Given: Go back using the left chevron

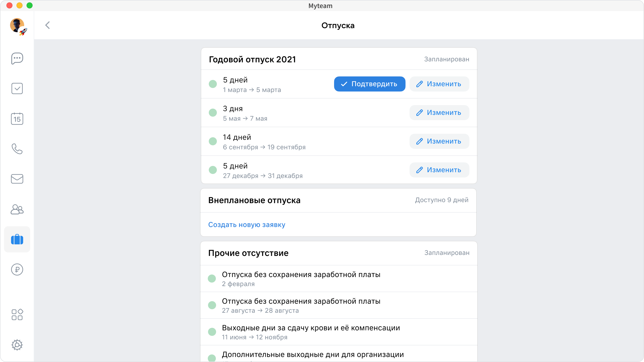Looking at the screenshot, I should pos(48,25).
